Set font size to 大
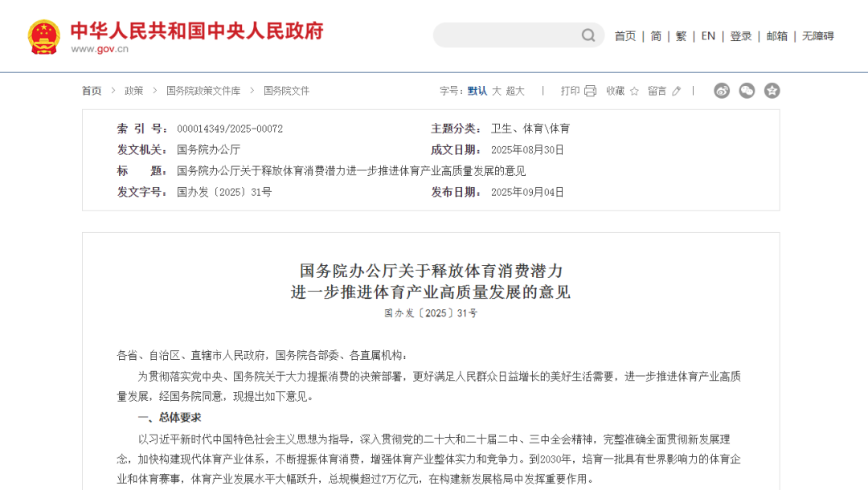This screenshot has height=490, width=868. pos(497,91)
